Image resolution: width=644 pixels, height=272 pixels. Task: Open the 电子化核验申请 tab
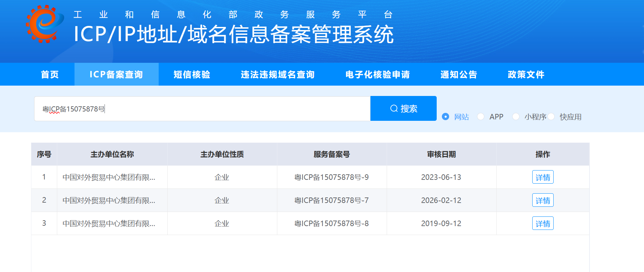click(378, 74)
